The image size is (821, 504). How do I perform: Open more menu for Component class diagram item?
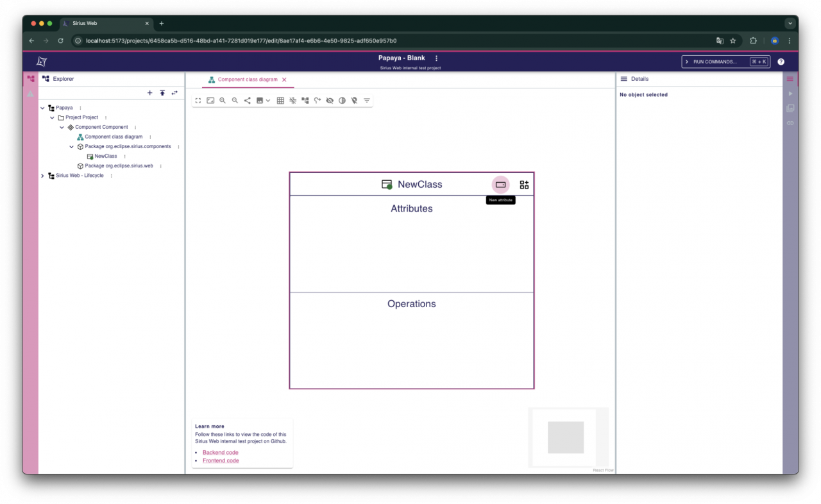click(150, 137)
